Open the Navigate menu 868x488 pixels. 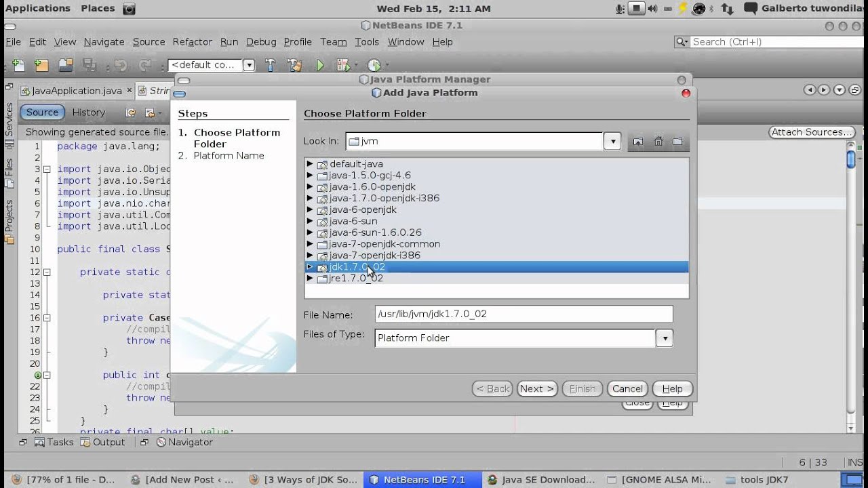(x=104, y=42)
